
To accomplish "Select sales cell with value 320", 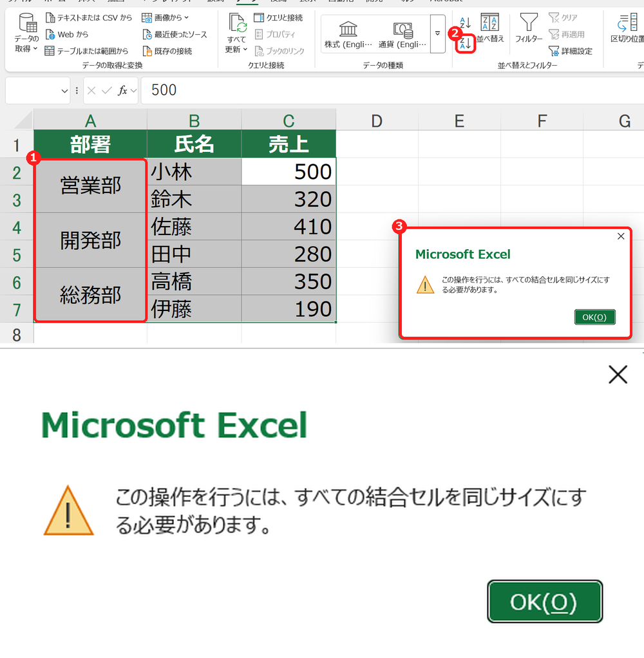I will pos(289,199).
